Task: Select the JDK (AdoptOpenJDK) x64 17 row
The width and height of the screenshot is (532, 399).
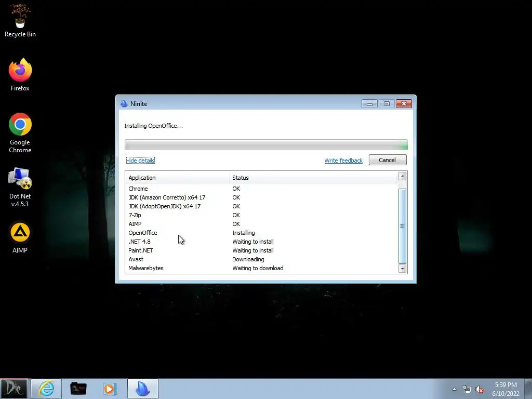Action: click(261, 206)
